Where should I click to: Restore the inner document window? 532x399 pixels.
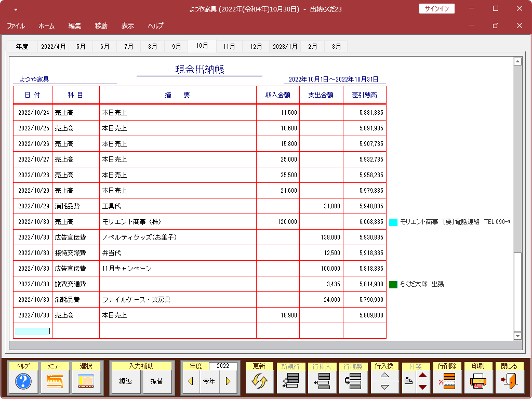point(495,25)
